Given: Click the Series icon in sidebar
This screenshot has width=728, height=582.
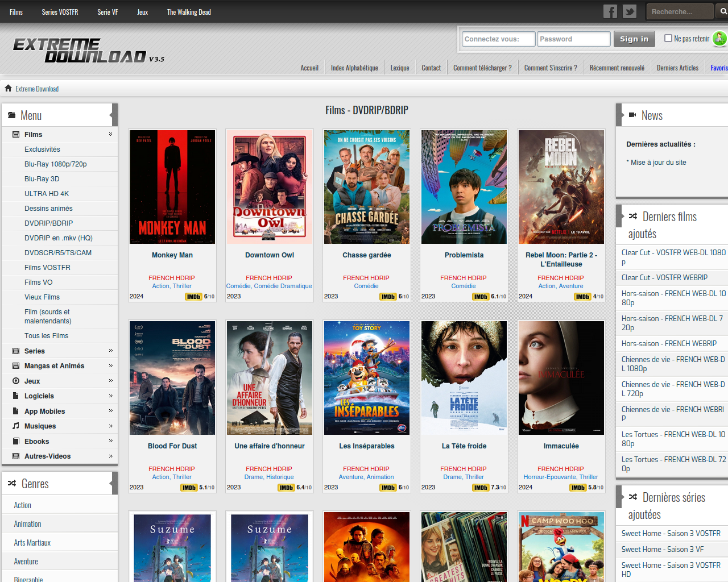Looking at the screenshot, I should 16,351.
